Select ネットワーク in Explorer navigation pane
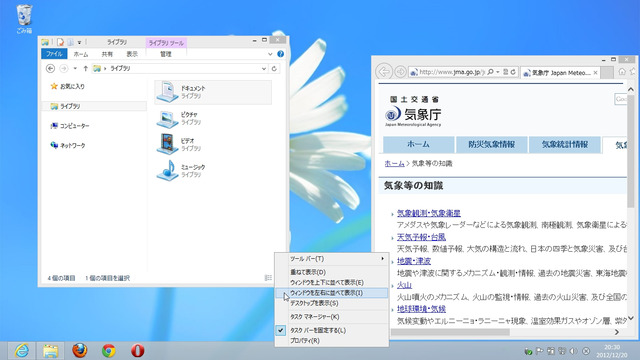This screenshot has height=360, width=640. pyautogui.click(x=68, y=145)
